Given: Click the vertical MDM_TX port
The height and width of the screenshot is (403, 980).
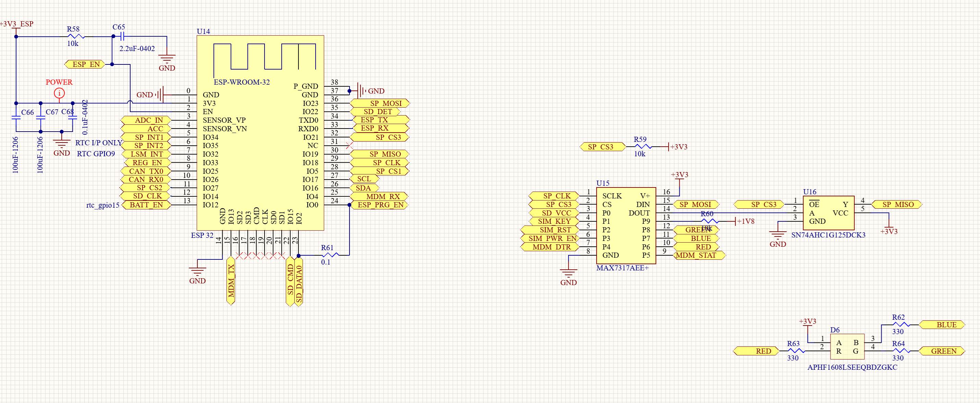Looking at the screenshot, I should point(231,280).
